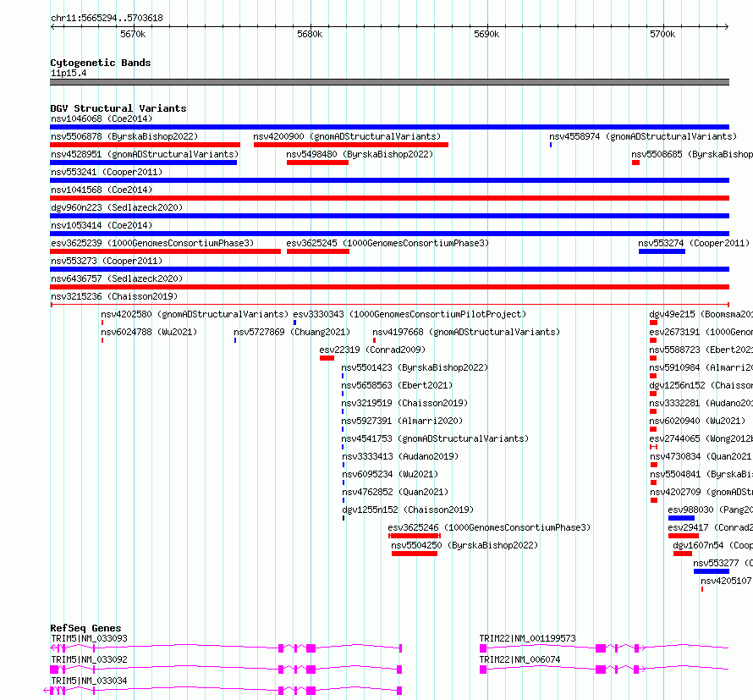Click nsv553273 (Cooper2011) label
Image resolution: width=753 pixels, height=700 pixels.
107,261
